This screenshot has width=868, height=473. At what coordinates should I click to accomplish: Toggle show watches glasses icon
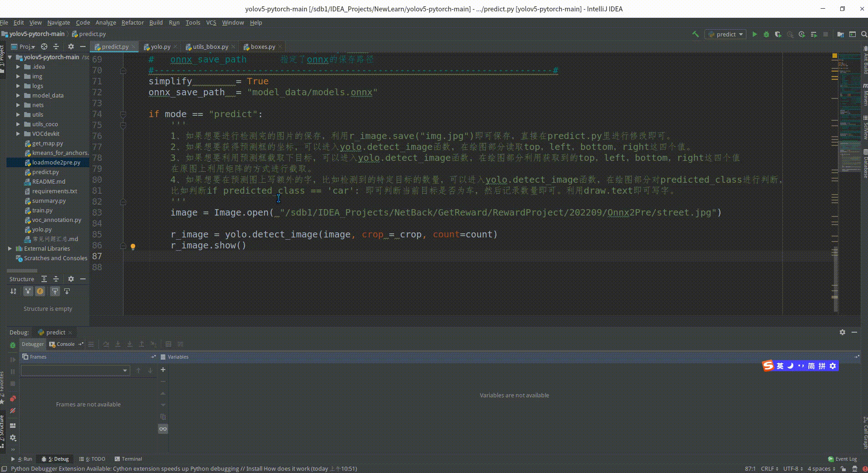163,429
